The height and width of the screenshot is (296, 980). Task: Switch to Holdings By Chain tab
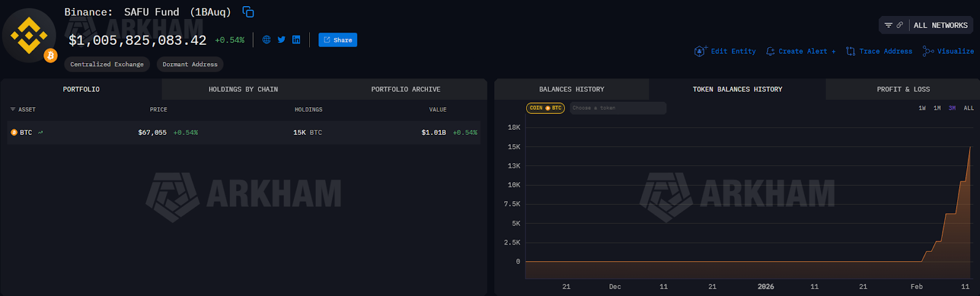243,89
